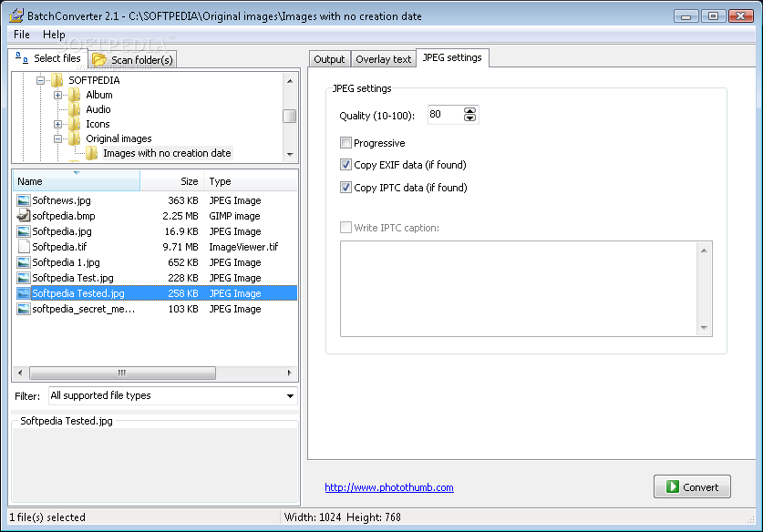
Task: Click the Softpedia 1.jpg file icon
Action: click(24, 262)
